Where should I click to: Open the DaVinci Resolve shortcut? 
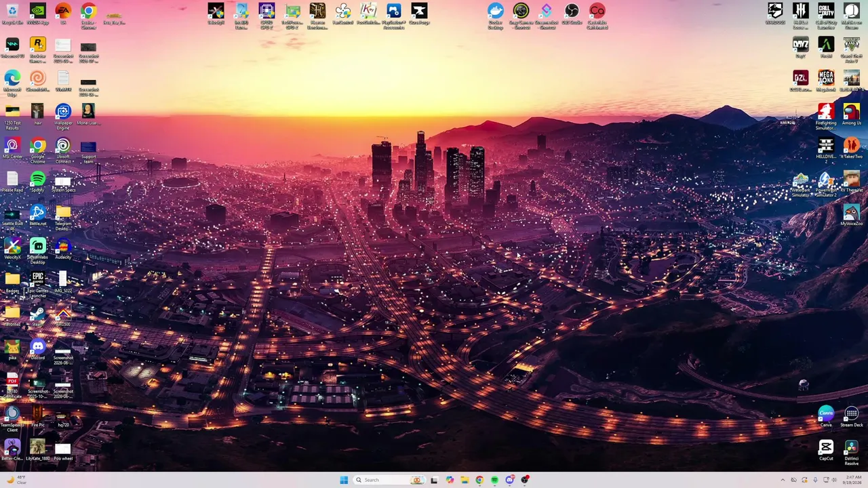pos(851,453)
